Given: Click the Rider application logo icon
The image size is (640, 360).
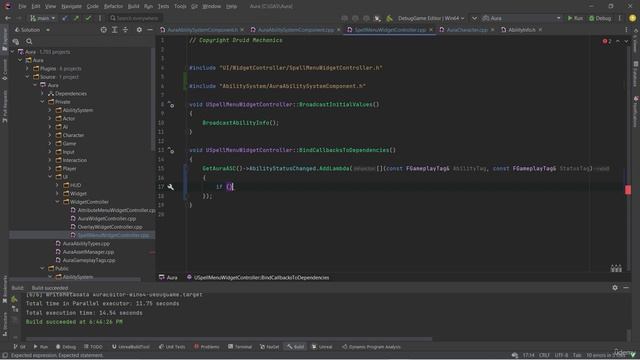Looking at the screenshot, I should click(7, 6).
